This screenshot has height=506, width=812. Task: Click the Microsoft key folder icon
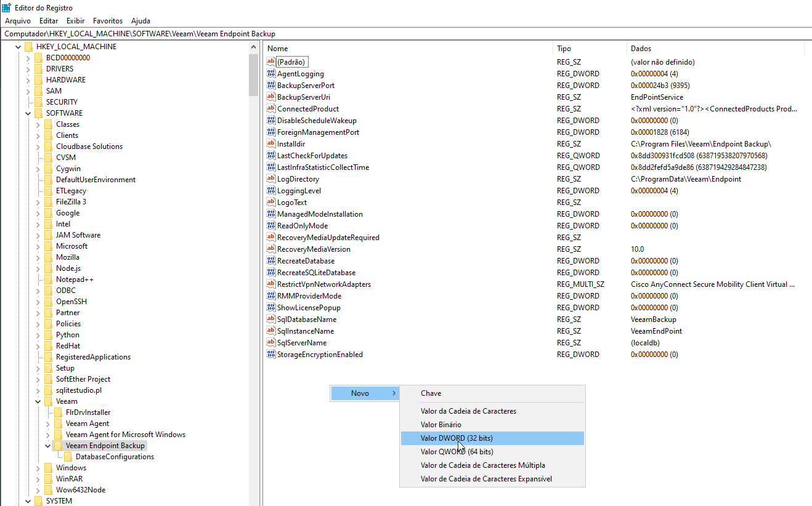49,246
